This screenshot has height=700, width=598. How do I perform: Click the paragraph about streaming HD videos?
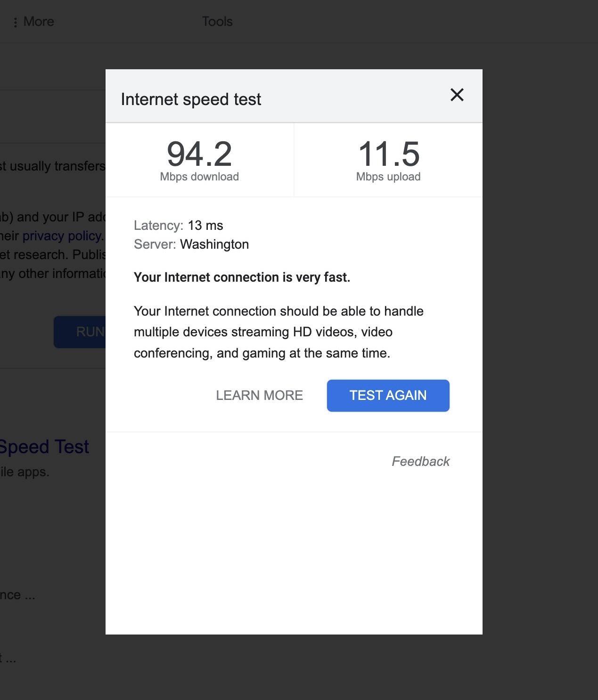click(278, 332)
